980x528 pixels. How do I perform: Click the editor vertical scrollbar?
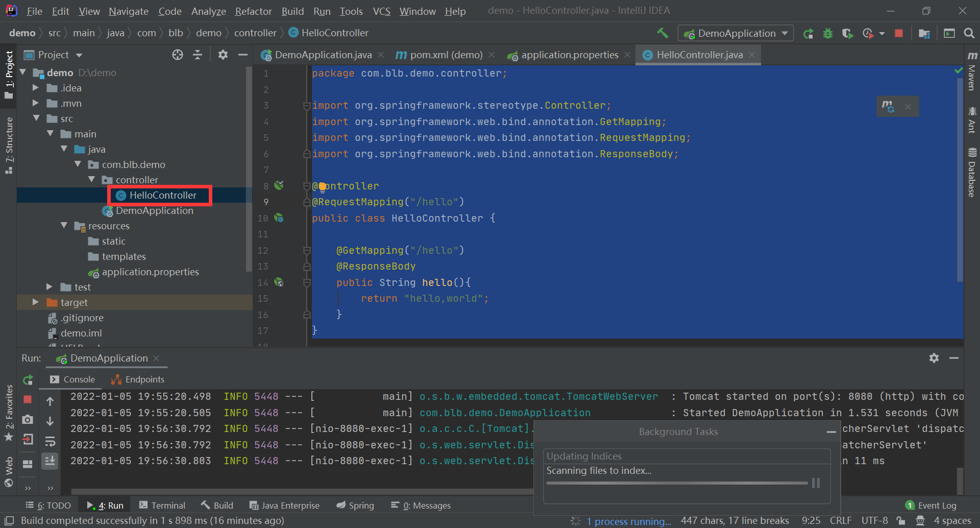[x=960, y=179]
